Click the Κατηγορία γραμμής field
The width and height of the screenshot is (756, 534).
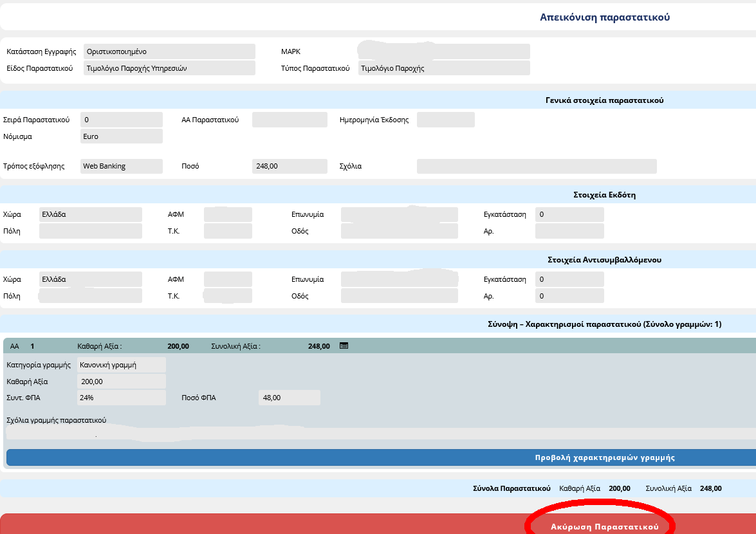click(x=121, y=365)
